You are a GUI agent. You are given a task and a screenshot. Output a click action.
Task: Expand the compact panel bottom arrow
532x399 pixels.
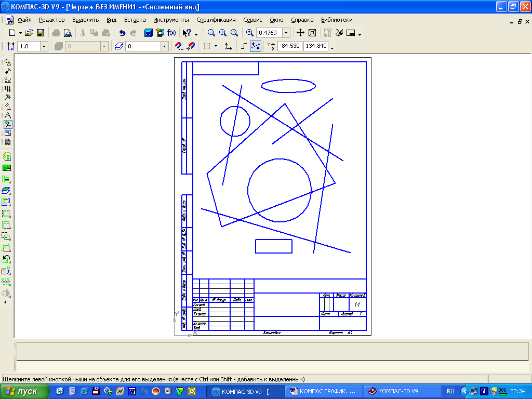point(5,302)
